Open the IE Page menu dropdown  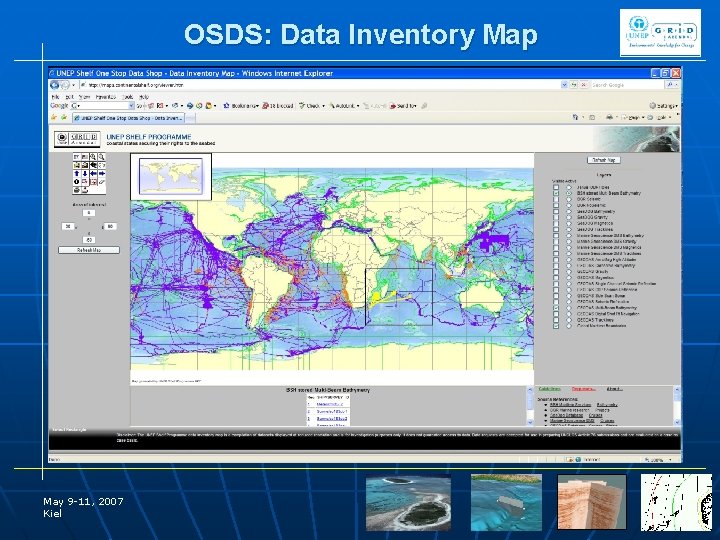click(633, 117)
